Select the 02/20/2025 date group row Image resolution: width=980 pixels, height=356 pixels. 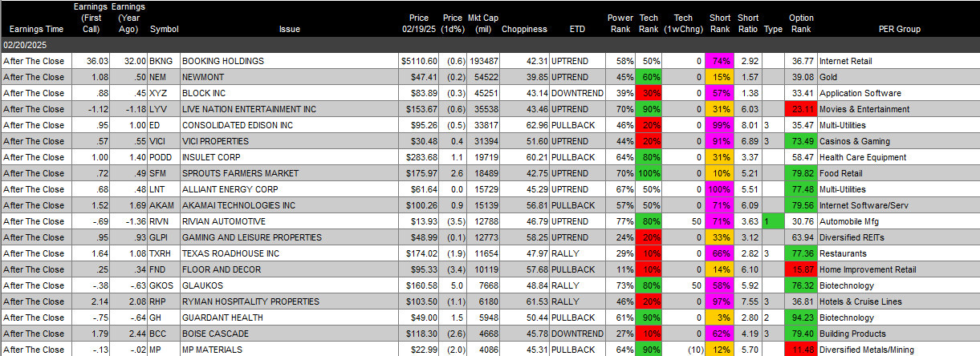tap(490, 45)
